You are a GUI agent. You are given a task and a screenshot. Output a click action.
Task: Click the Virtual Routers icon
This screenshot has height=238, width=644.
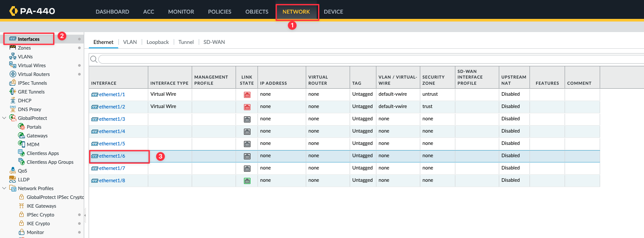point(13,74)
